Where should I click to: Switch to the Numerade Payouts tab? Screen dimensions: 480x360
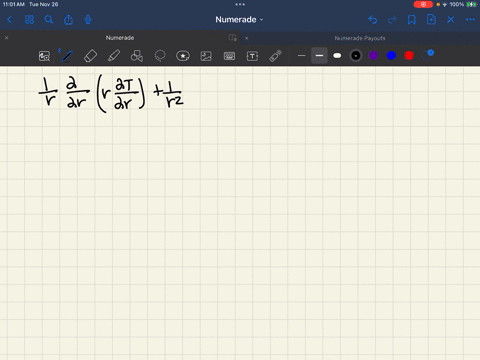(360, 38)
